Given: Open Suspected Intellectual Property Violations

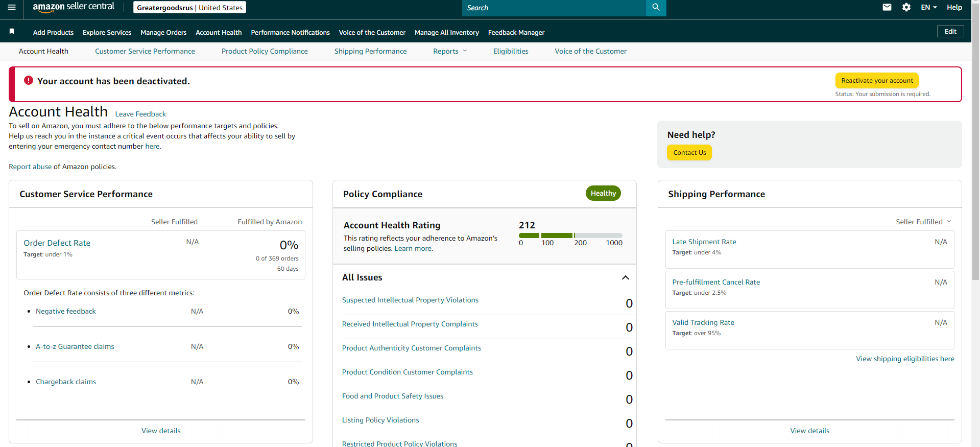Looking at the screenshot, I should coord(410,300).
